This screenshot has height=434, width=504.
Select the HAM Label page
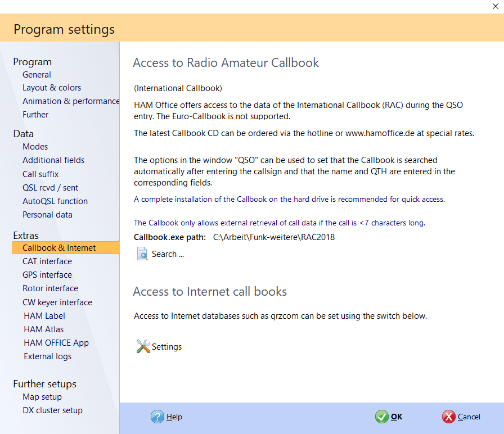click(44, 316)
